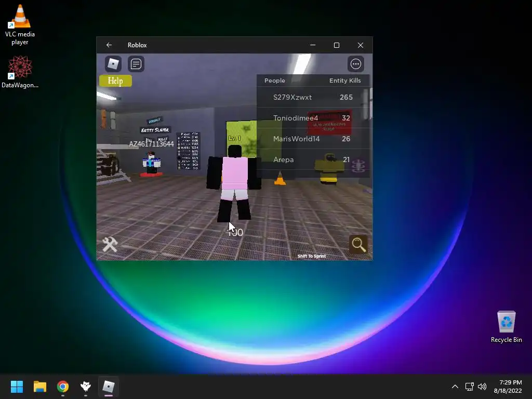Open VLC media player desktop shortcut
This screenshot has height=399, width=532.
point(20,25)
